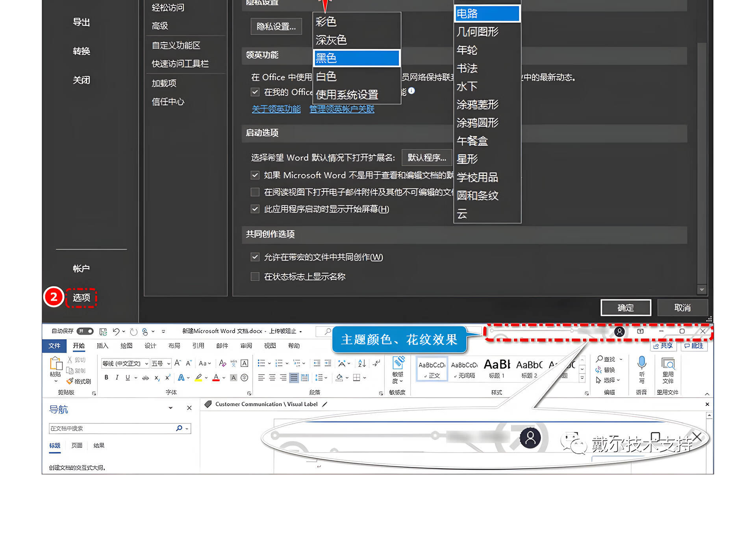Select 黑色 in theme color list

[357, 58]
